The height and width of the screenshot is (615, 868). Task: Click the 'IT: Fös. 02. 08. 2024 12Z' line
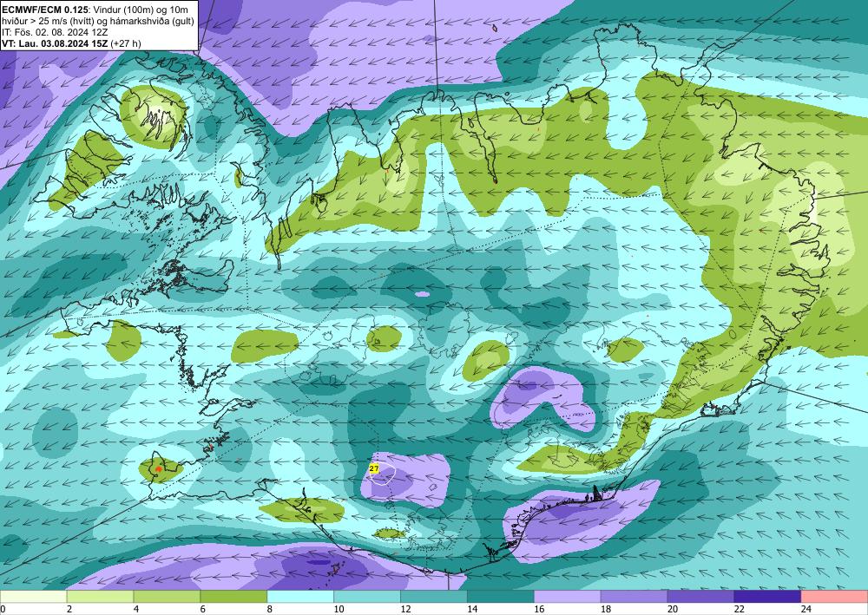(x=55, y=32)
